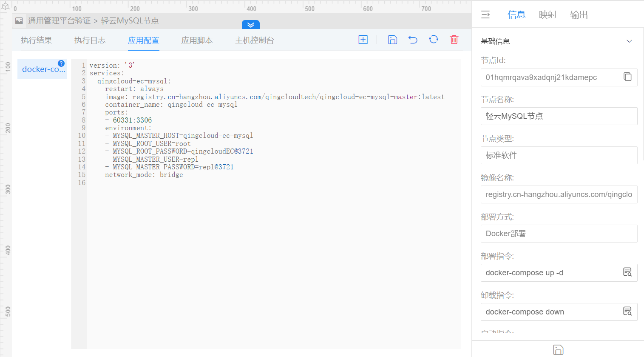
Task: Open the 应用脚本 tab
Action: [197, 40]
